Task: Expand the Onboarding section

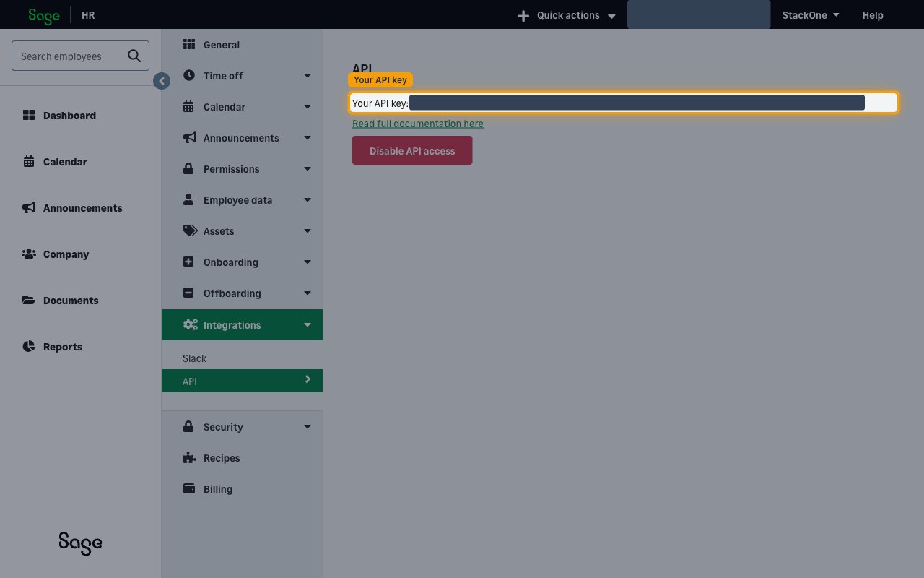Action: pos(242,262)
